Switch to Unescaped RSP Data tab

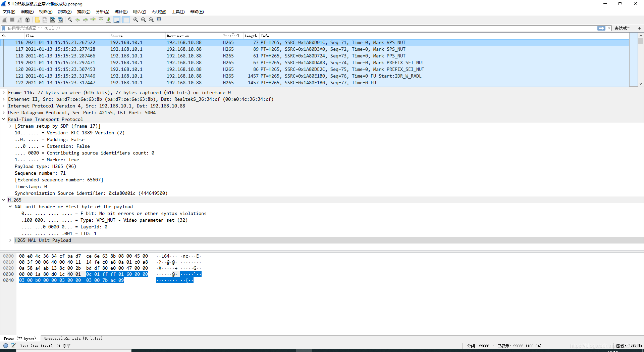click(73, 339)
